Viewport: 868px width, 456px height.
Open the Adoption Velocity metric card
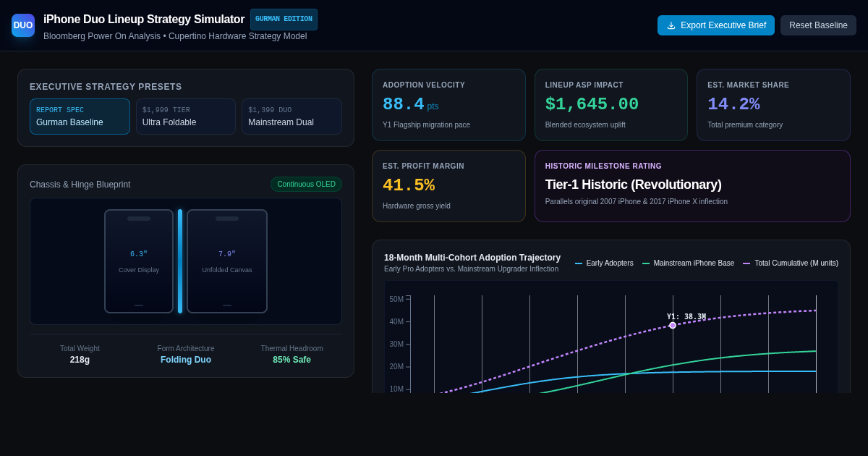pyautogui.click(x=448, y=105)
